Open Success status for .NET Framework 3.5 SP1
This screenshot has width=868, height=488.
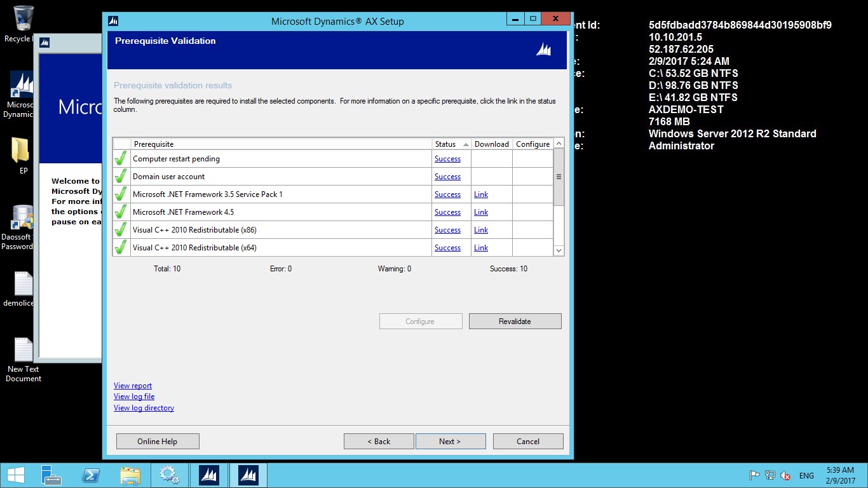[447, 194]
